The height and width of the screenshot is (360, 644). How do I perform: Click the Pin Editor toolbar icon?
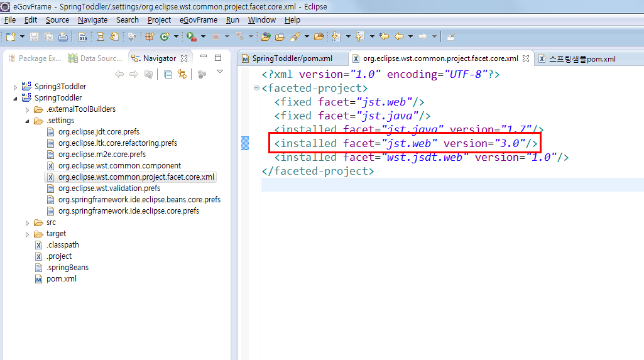tap(450, 36)
